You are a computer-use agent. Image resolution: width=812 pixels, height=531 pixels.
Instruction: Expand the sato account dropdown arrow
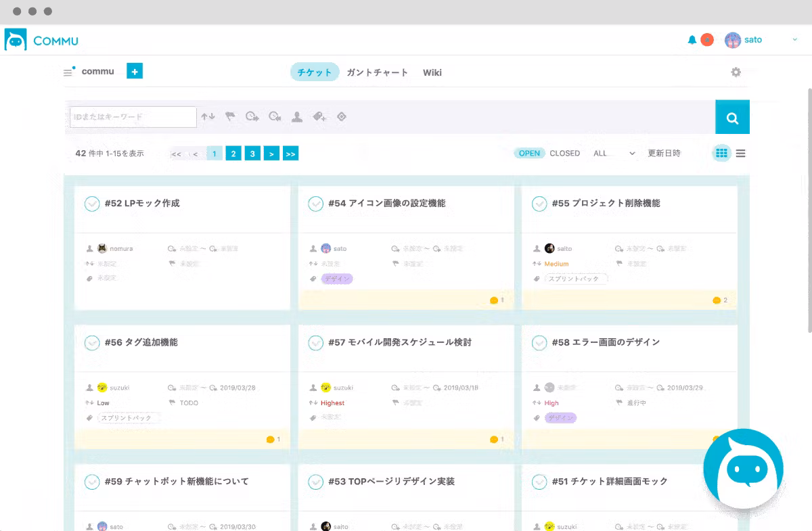tap(795, 40)
